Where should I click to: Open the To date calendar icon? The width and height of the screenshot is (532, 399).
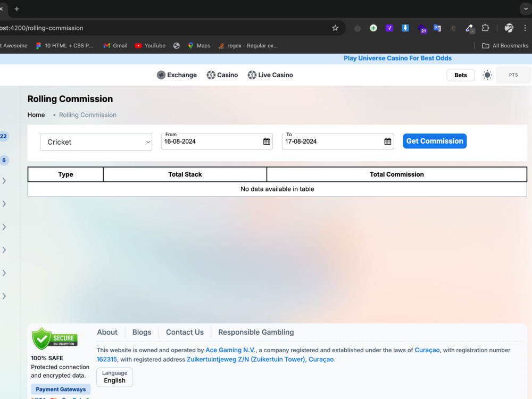point(387,142)
